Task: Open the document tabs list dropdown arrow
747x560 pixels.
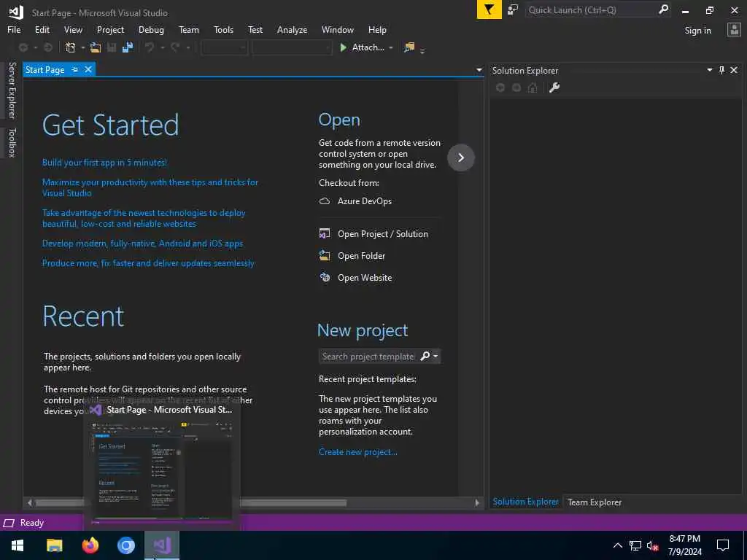Action: coord(479,70)
